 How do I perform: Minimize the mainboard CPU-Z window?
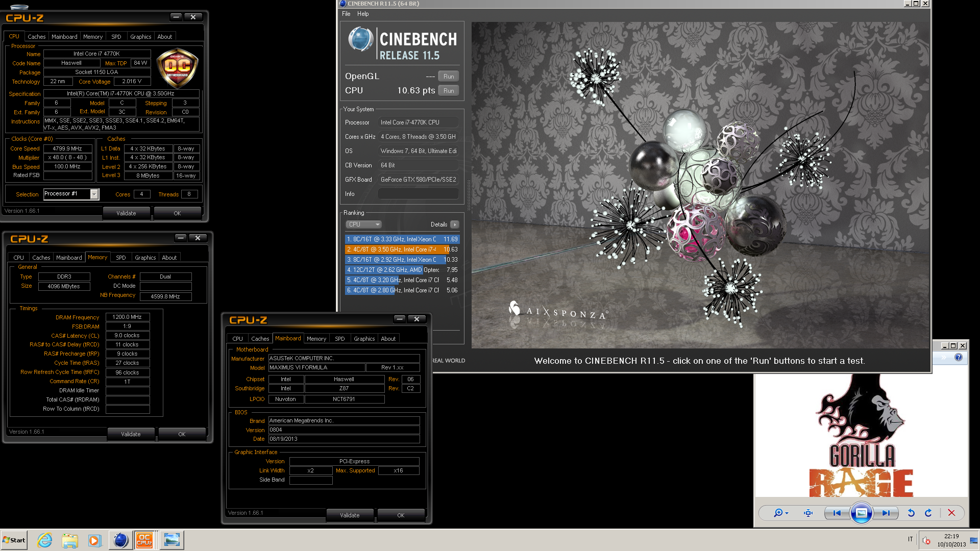coord(400,319)
